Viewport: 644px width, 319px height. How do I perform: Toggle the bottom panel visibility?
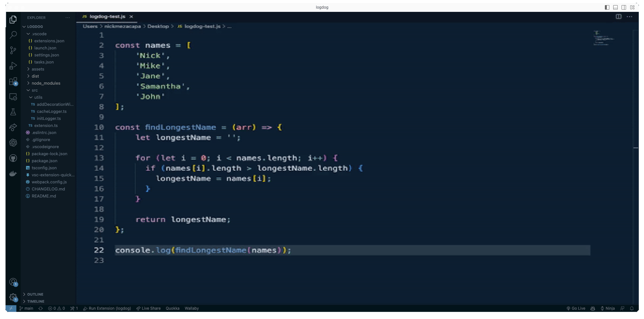(615, 7)
